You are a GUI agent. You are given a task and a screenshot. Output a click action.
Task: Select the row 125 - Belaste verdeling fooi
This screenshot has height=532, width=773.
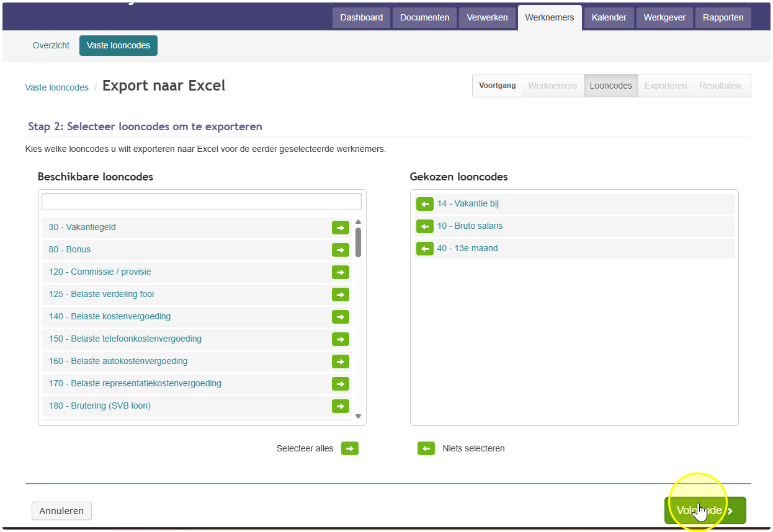[197, 295]
